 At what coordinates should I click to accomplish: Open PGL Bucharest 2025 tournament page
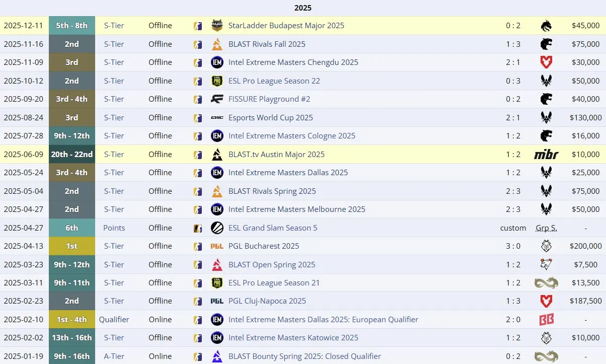(x=264, y=246)
